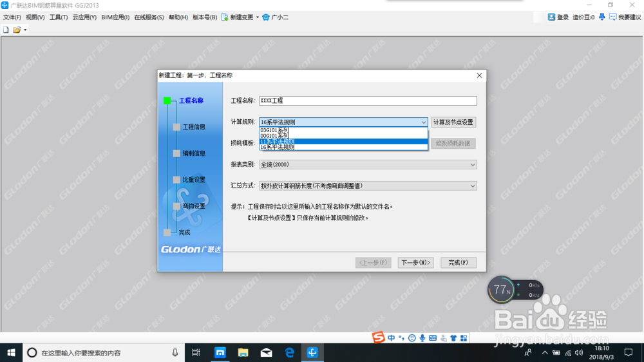Click the Sogou skin shirt icon
Image resolution: width=644 pixels, height=362 pixels.
click(x=453, y=338)
